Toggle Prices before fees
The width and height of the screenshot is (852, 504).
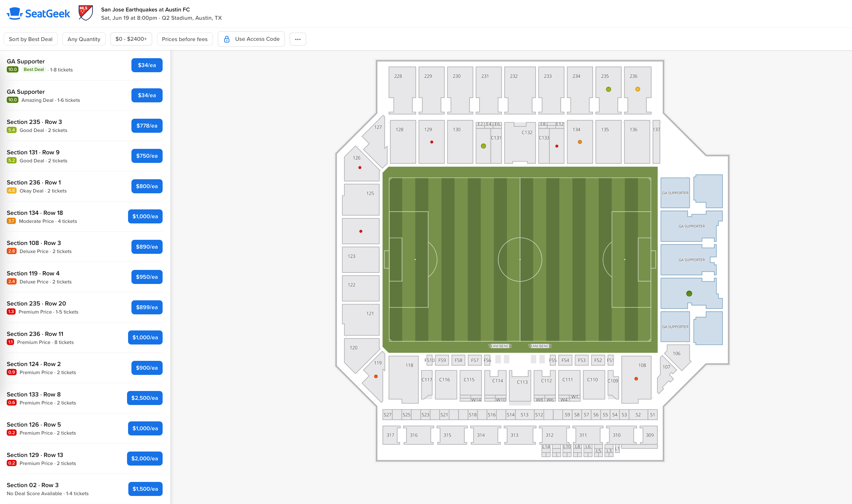point(185,39)
